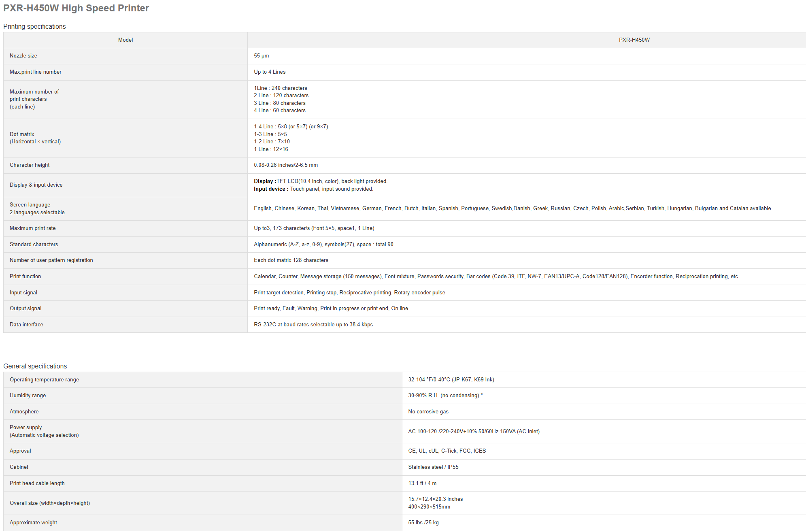This screenshot has height=532, width=806.
Task: Click the bold Display label text
Action: [x=265, y=181]
